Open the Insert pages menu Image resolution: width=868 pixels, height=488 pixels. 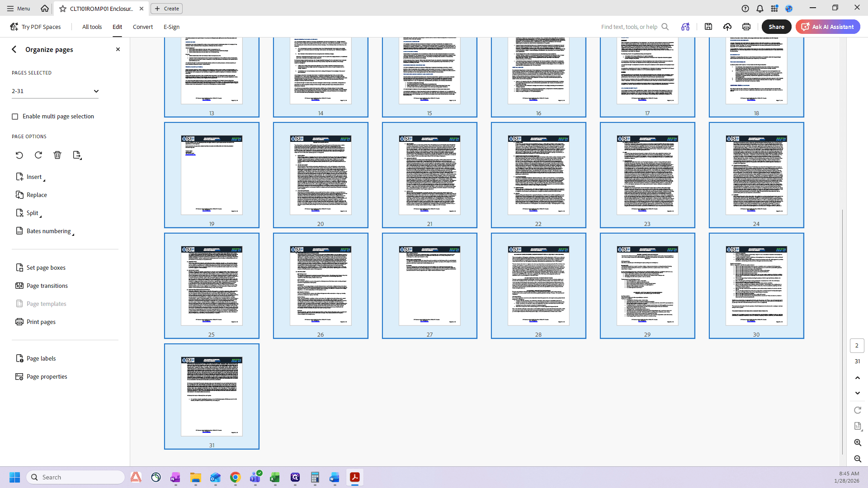pyautogui.click(x=30, y=177)
